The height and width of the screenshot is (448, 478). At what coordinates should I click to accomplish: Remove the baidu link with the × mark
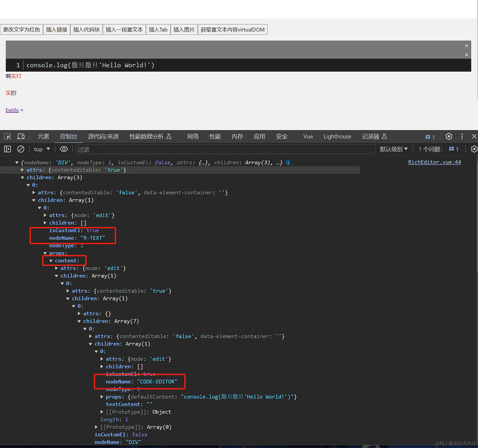(x=22, y=110)
